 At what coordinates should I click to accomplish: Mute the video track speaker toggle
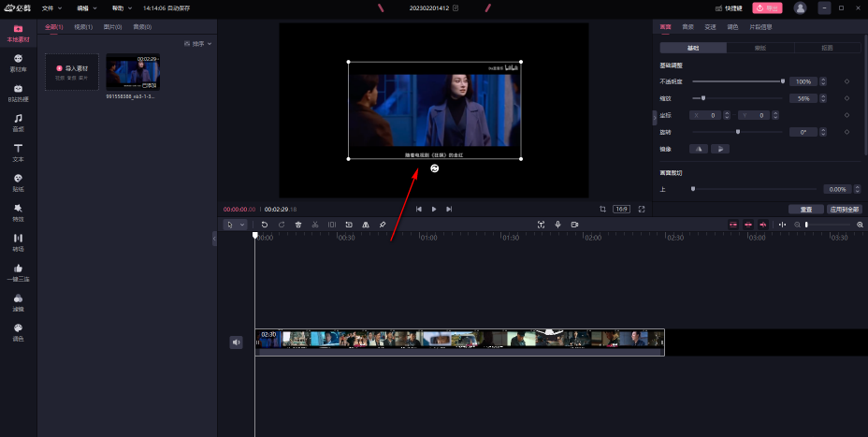237,342
